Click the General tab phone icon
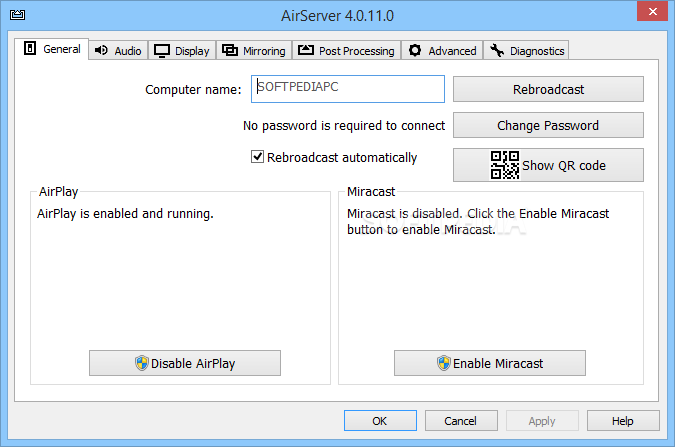The height and width of the screenshot is (447, 675). (x=30, y=48)
